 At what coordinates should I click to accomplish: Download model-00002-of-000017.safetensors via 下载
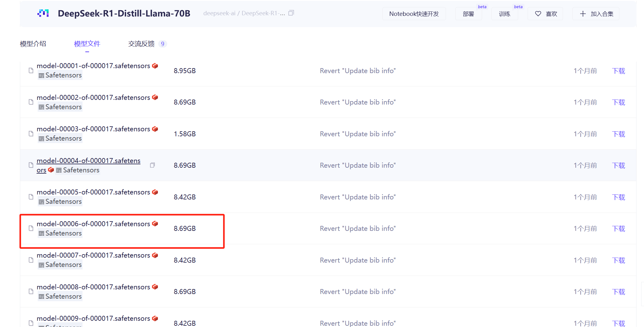[618, 102]
